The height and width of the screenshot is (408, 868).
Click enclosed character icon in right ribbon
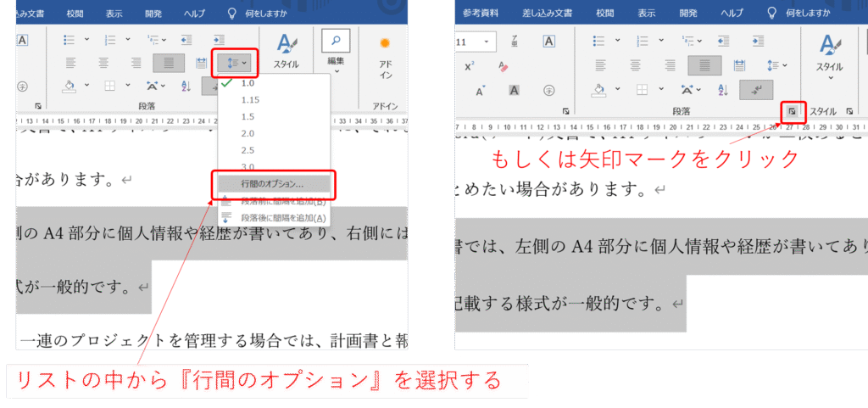pyautogui.click(x=548, y=89)
